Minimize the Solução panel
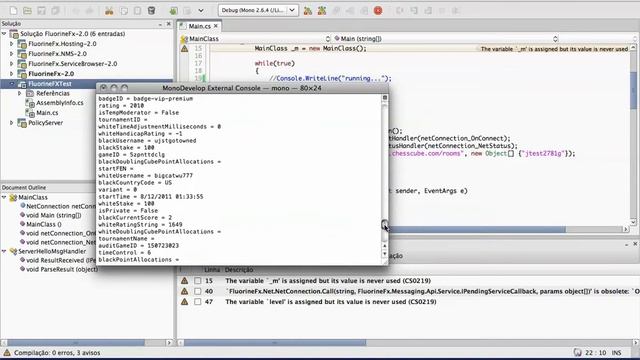This screenshot has height=360, width=640. coord(160,24)
